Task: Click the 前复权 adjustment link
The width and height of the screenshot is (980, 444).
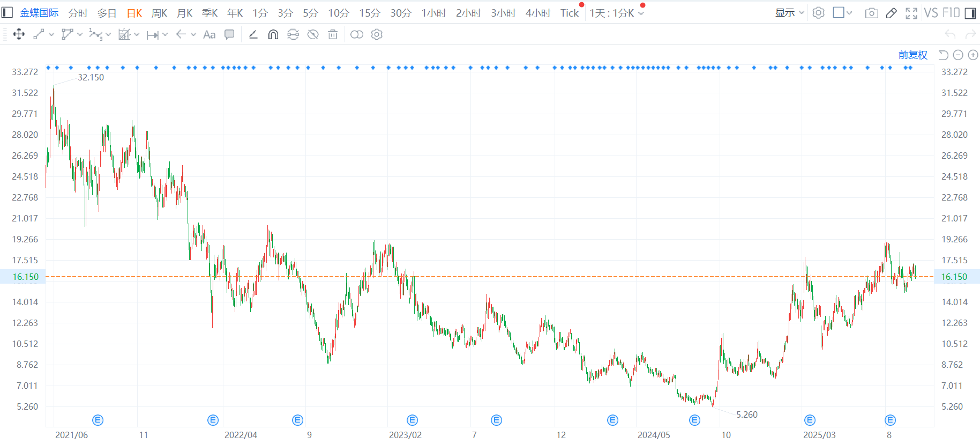Action: coord(912,55)
